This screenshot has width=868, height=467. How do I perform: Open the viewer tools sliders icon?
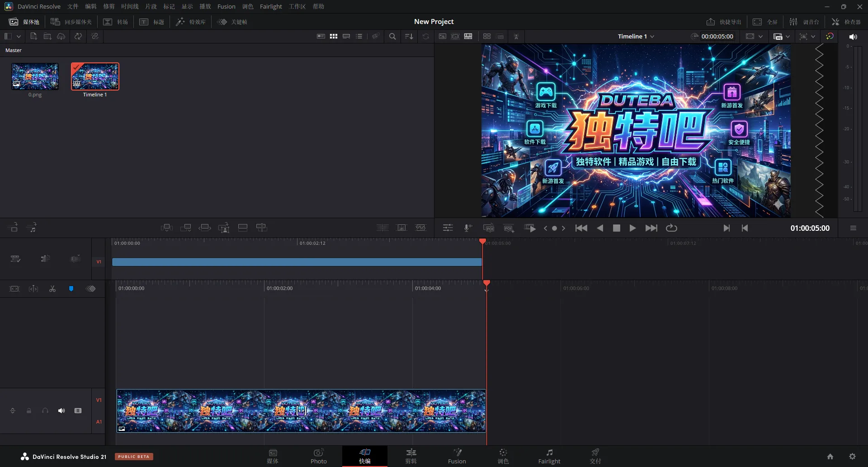(x=448, y=228)
